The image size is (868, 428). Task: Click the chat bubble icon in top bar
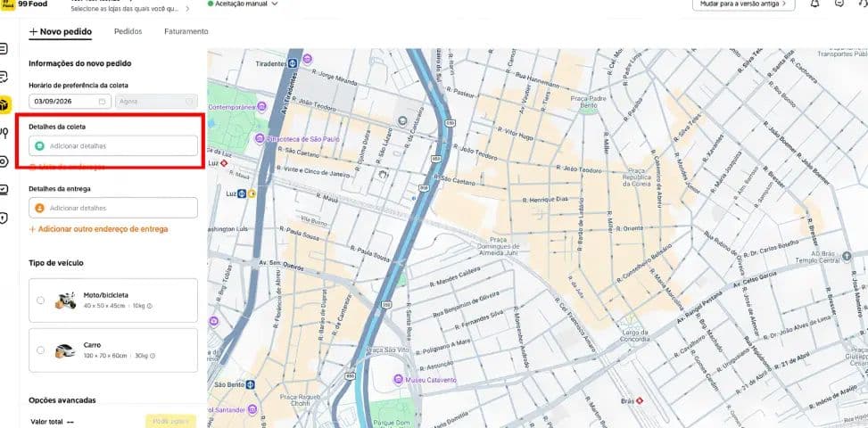839,4
